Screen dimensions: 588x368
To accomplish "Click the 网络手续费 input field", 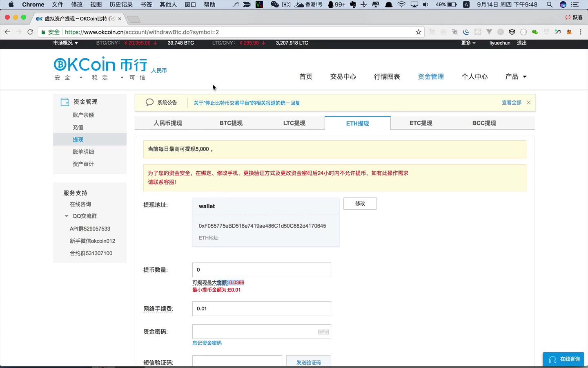I will click(262, 309).
